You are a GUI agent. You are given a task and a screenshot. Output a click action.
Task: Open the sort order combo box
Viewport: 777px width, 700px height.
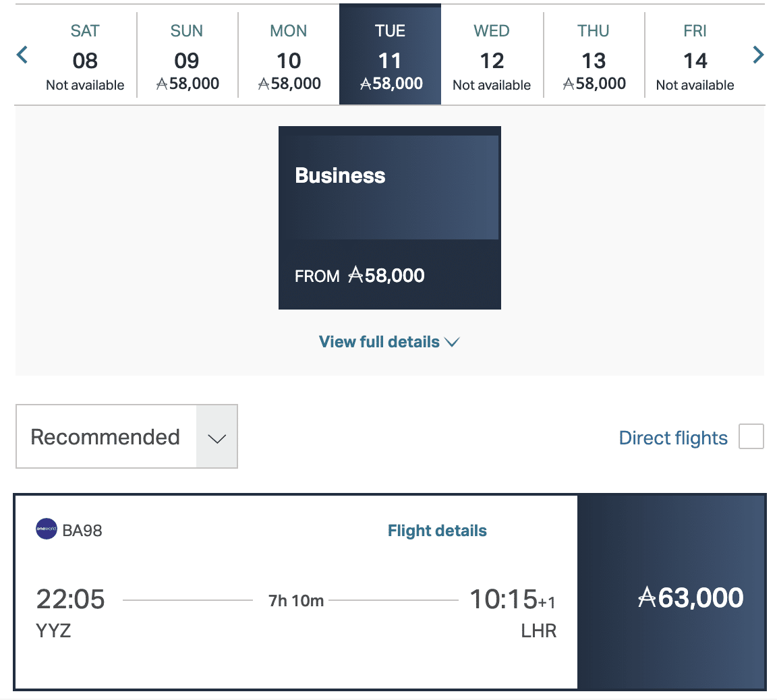point(126,436)
